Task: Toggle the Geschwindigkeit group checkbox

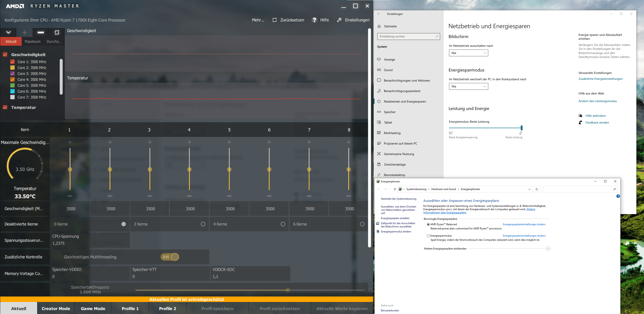Action: click(x=5, y=54)
